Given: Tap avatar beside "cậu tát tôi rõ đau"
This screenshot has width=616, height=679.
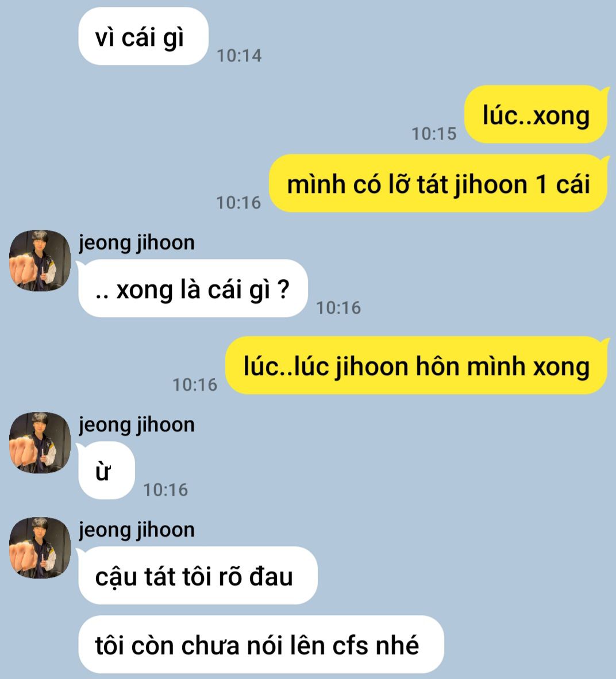Looking at the screenshot, I should (40, 547).
